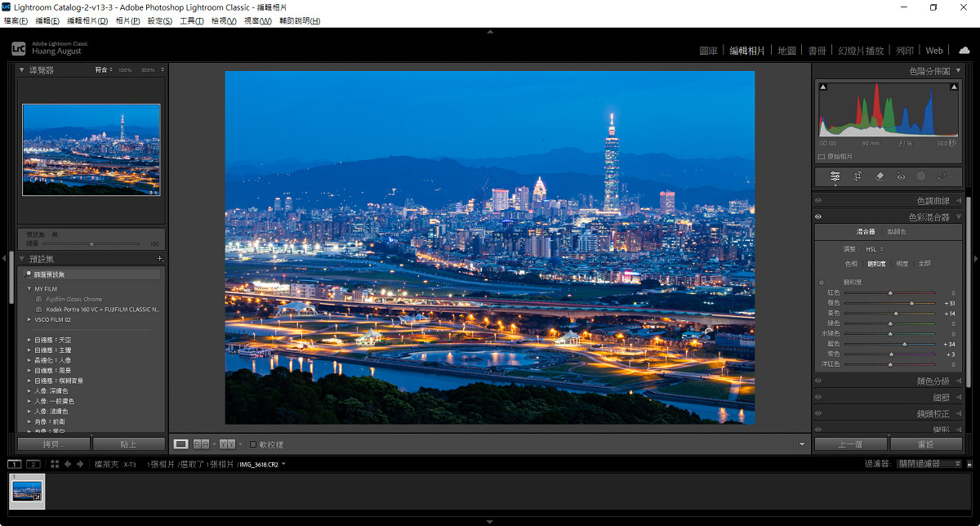
Task: Expand the VSCO FILM 02 preset folder
Action: (x=29, y=319)
